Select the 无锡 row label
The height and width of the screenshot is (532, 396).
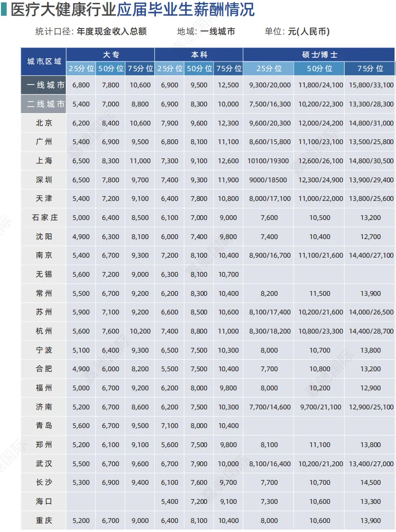[x=44, y=274]
